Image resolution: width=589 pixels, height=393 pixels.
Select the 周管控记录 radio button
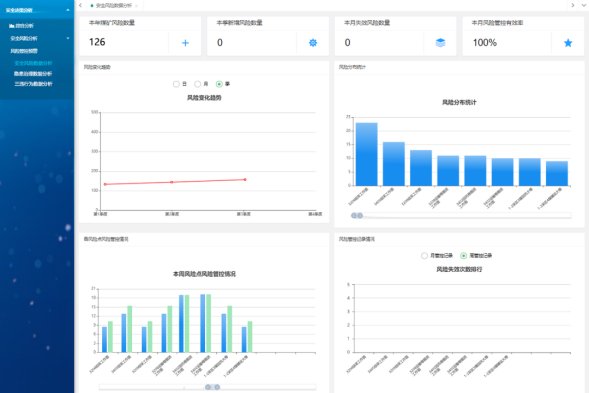[x=464, y=255]
